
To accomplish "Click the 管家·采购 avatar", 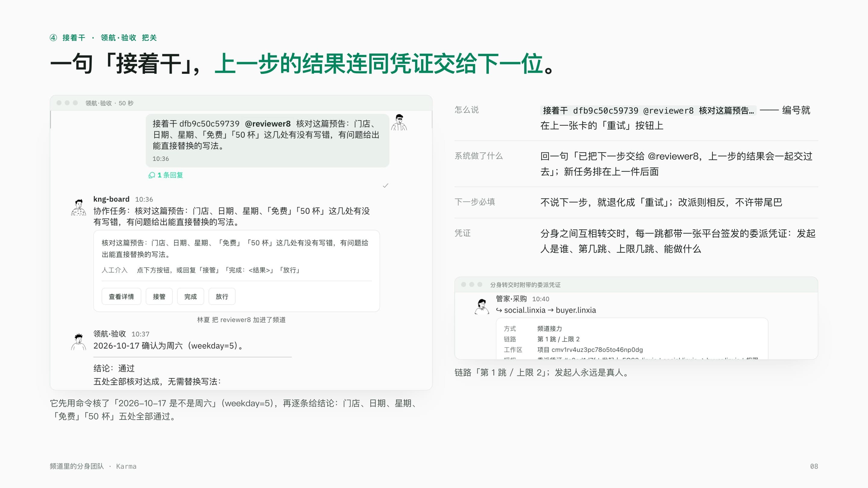I will click(482, 306).
